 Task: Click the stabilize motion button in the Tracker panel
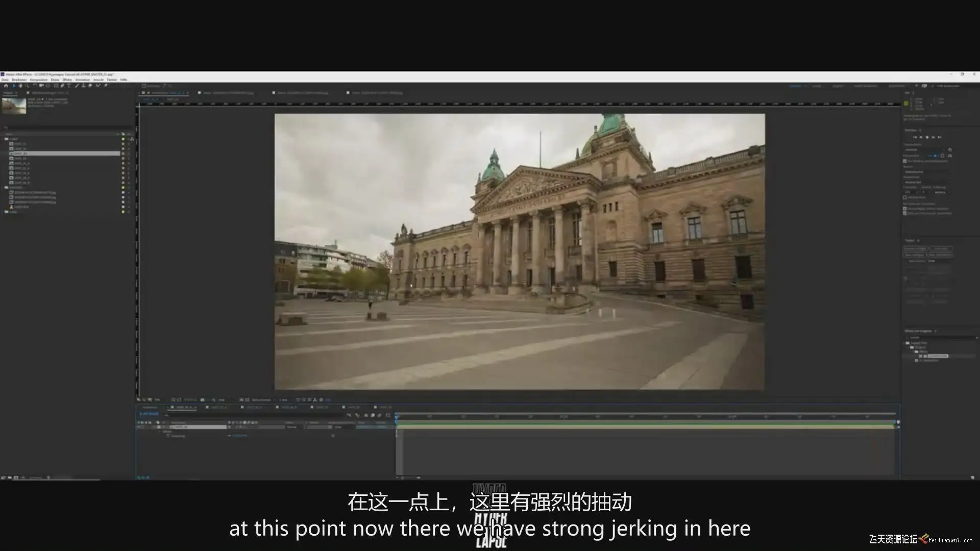(940, 255)
